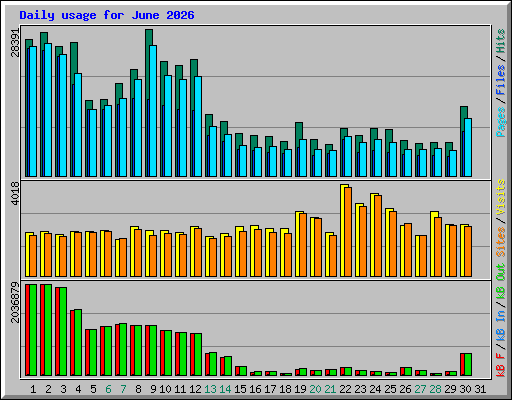Click the "Daily usage for June 2026" title
The image size is (512, 400).
pos(107,15)
